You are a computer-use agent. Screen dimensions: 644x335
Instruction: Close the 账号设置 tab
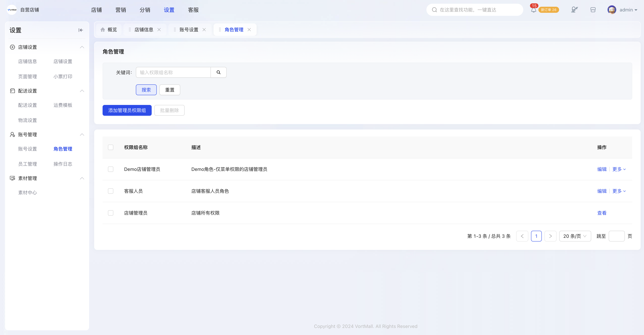click(204, 29)
